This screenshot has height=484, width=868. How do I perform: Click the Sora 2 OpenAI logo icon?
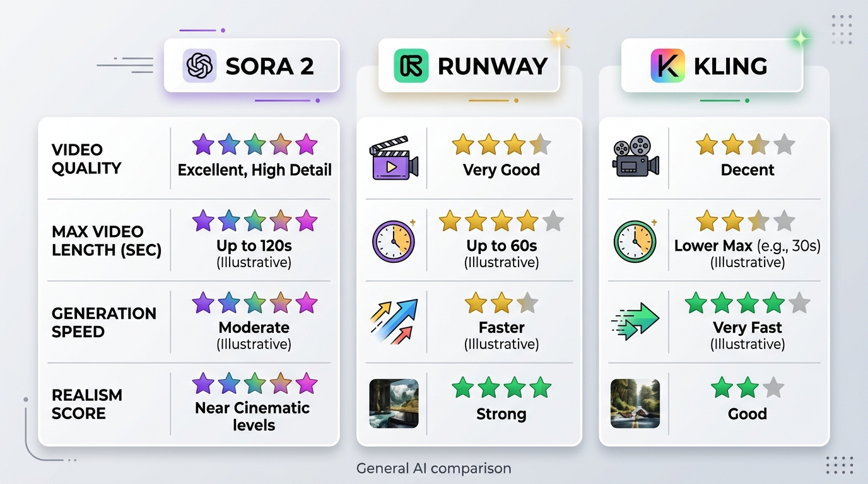click(199, 66)
